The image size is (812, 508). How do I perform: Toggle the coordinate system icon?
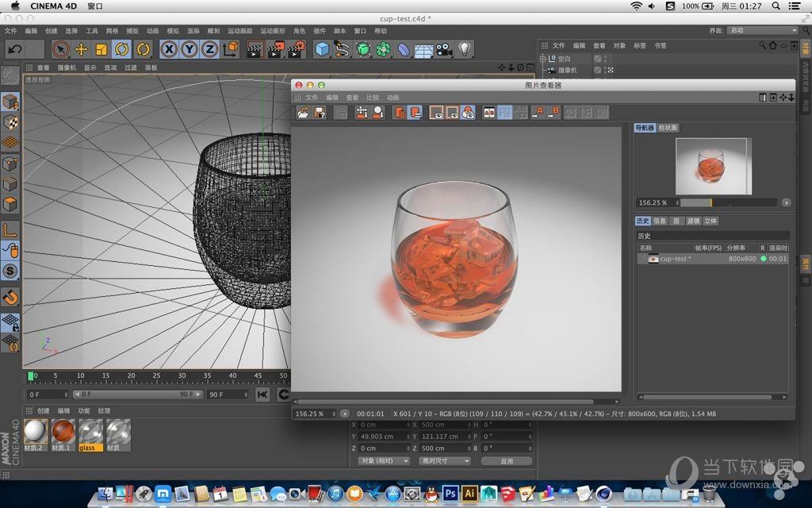[x=231, y=50]
